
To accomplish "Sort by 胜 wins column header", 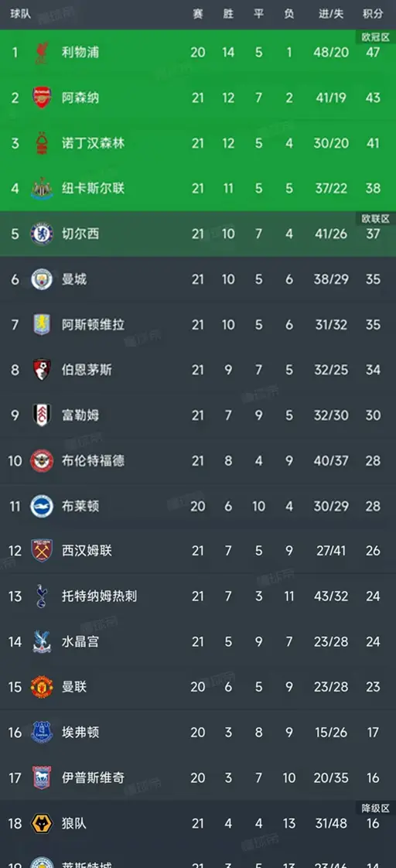I will pyautogui.click(x=228, y=15).
